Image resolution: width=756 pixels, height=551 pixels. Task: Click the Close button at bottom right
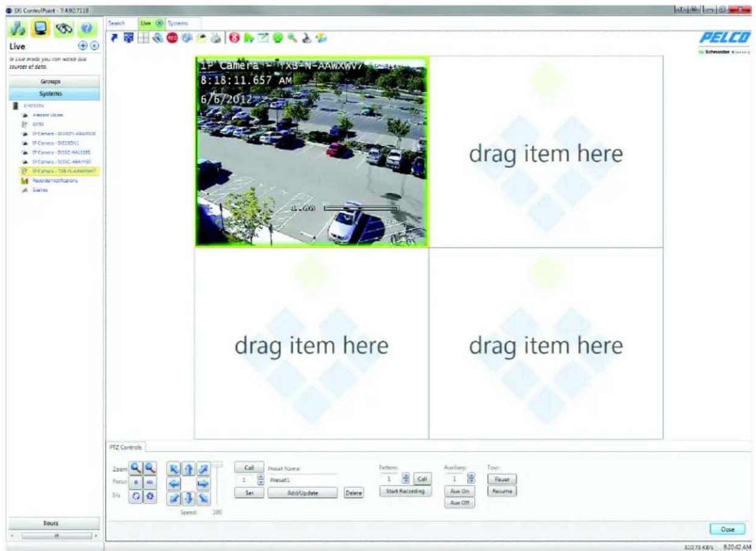coord(727,529)
